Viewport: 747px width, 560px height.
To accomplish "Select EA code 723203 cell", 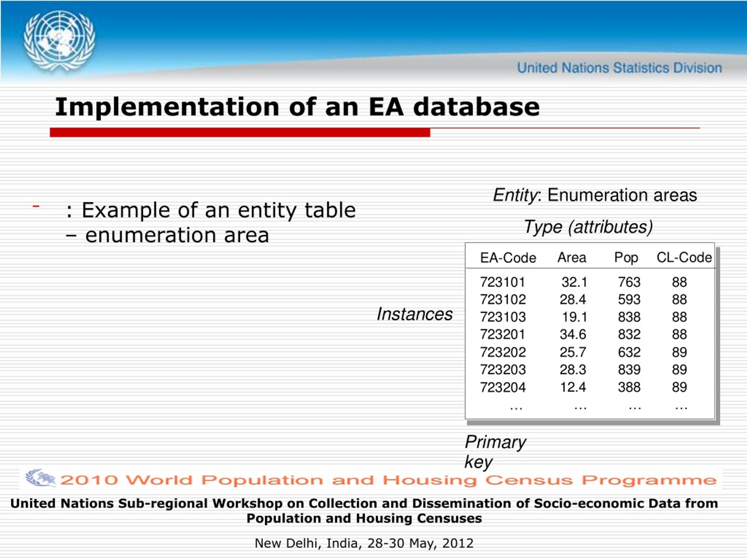I will pyautogui.click(x=503, y=370).
